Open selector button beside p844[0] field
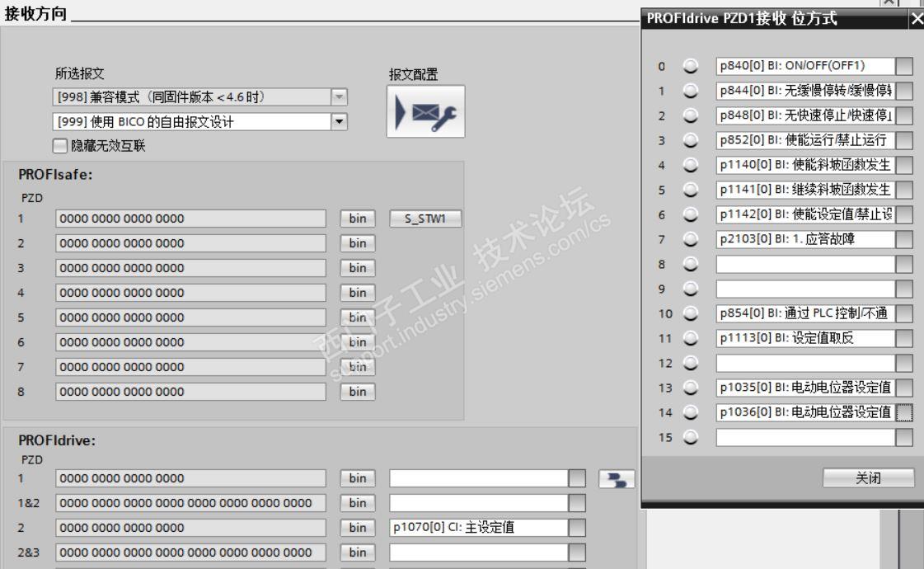The image size is (924, 569). pos(903,91)
